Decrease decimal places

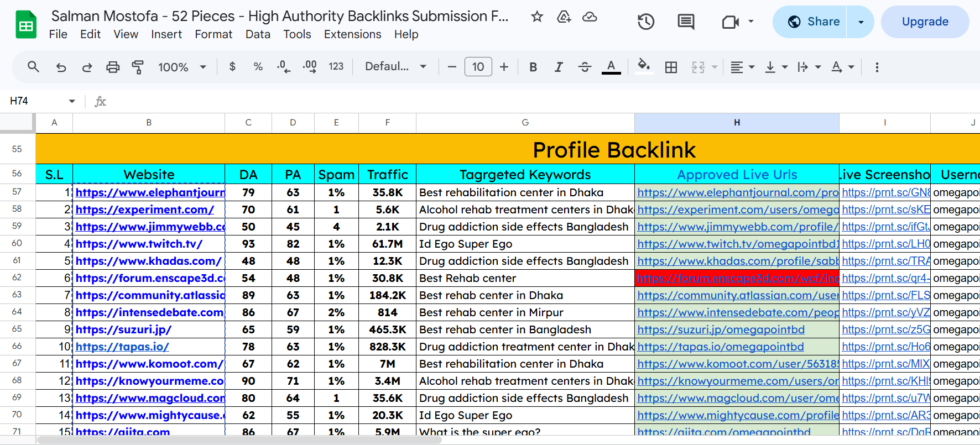(284, 67)
